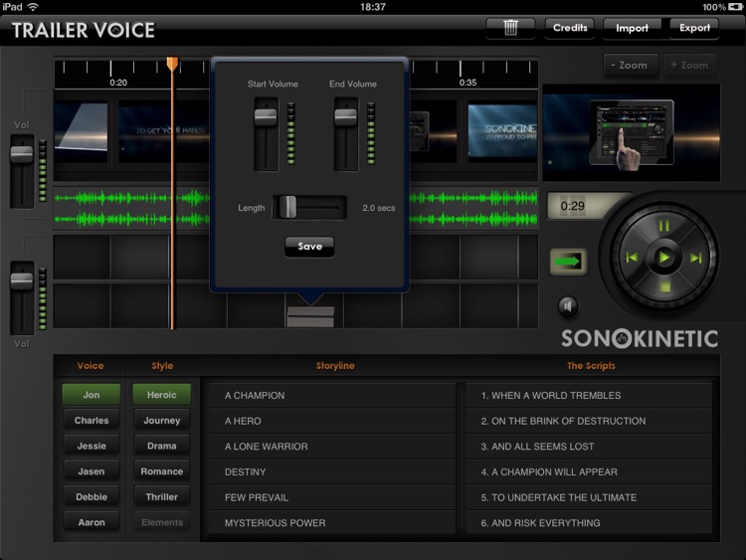Screen dimensions: 746x560
Task: Choose the Thriller style
Action: coord(162,496)
